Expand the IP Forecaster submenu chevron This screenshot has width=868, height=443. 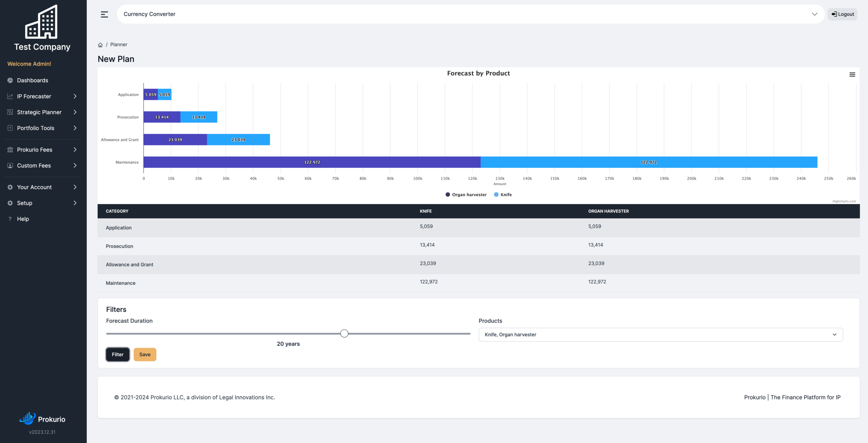point(75,96)
